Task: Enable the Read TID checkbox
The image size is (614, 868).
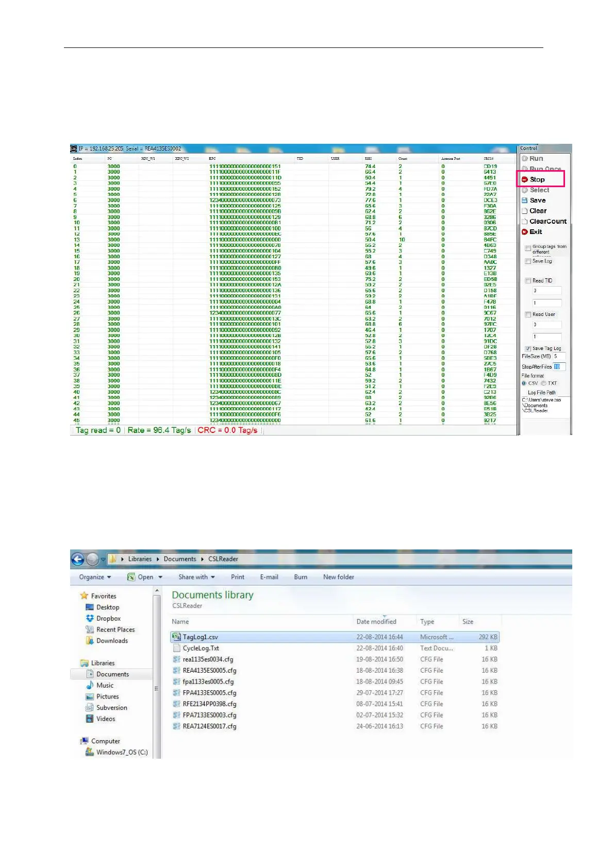Action: click(x=528, y=281)
